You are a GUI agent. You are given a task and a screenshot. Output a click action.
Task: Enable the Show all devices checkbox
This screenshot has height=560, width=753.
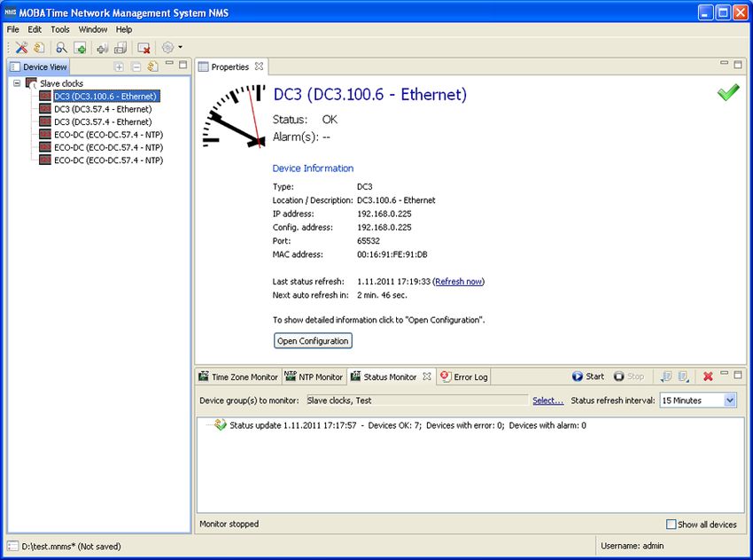tap(671, 525)
